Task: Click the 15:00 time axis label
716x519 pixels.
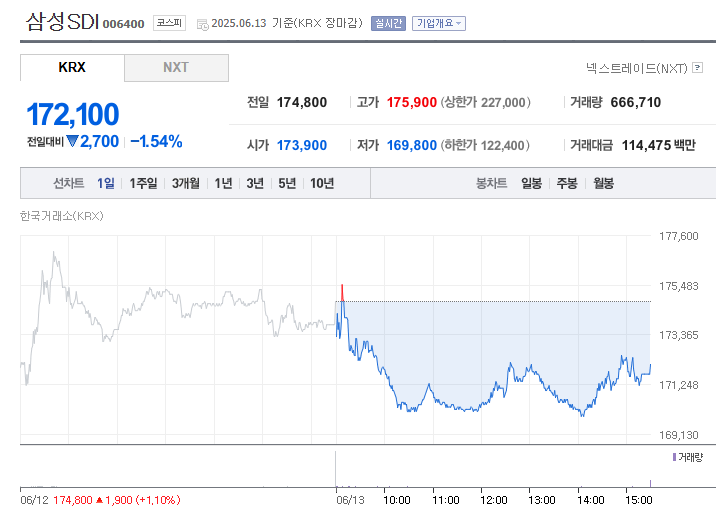Action: tap(638, 500)
